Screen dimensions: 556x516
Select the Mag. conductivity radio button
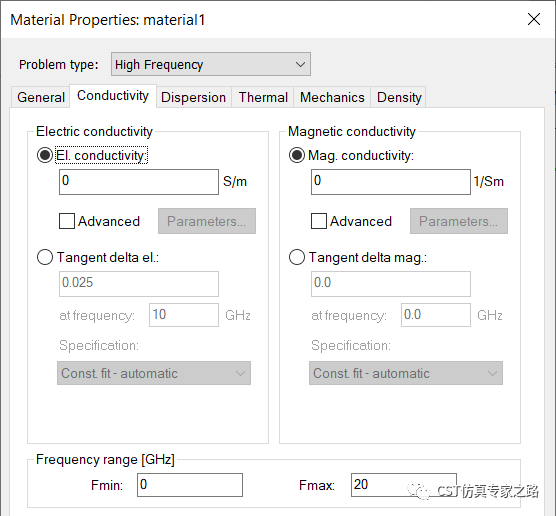click(297, 155)
